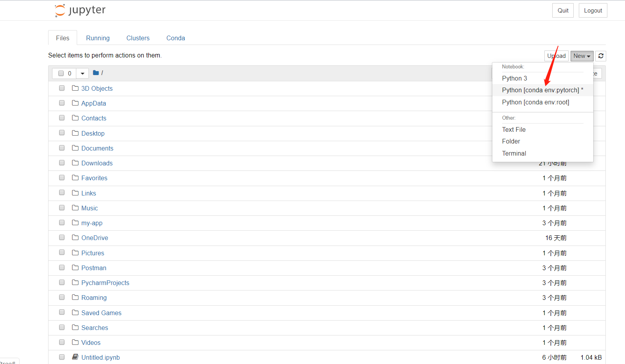Open the Postman folder link
Screen dimensions: 625x364
point(94,268)
